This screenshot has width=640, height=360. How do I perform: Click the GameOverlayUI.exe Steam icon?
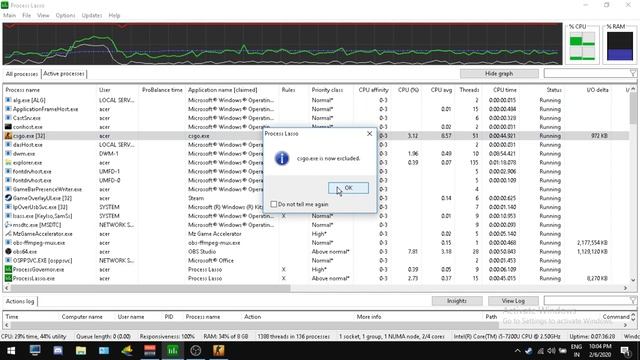click(8, 198)
